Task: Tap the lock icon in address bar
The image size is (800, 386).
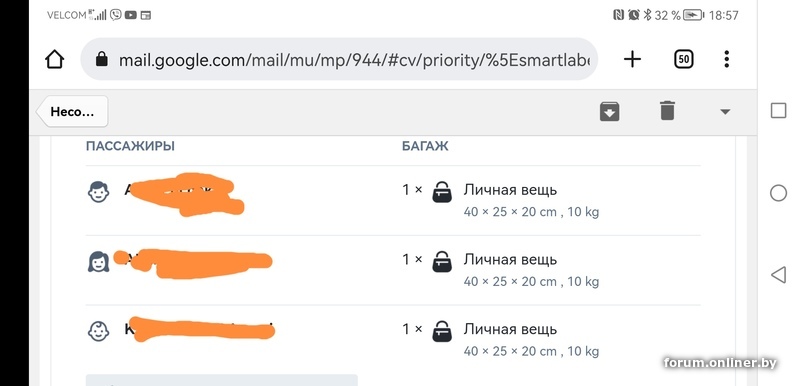Action: tap(102, 59)
